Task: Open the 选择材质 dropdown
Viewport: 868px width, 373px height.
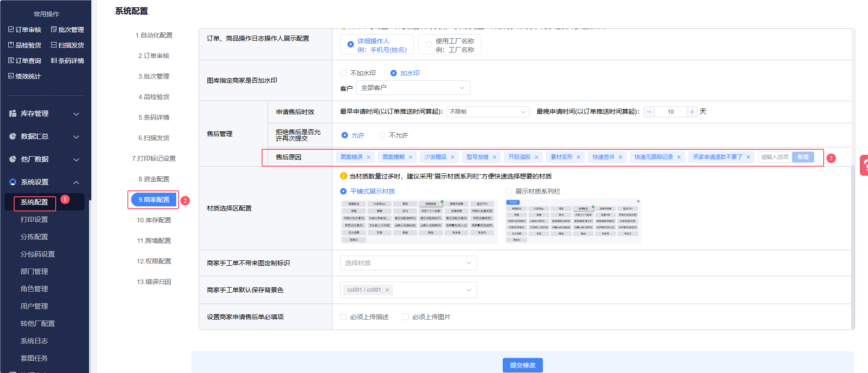Action: (408, 263)
